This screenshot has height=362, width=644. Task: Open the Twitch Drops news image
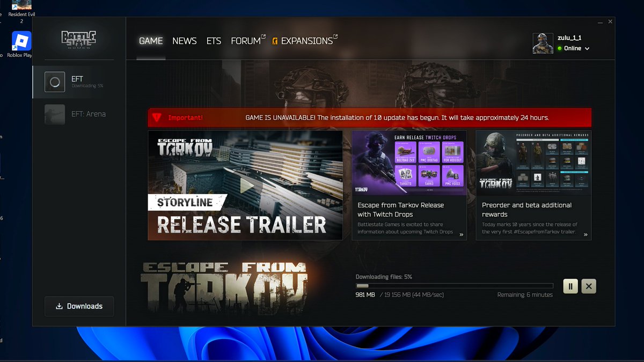point(409,163)
